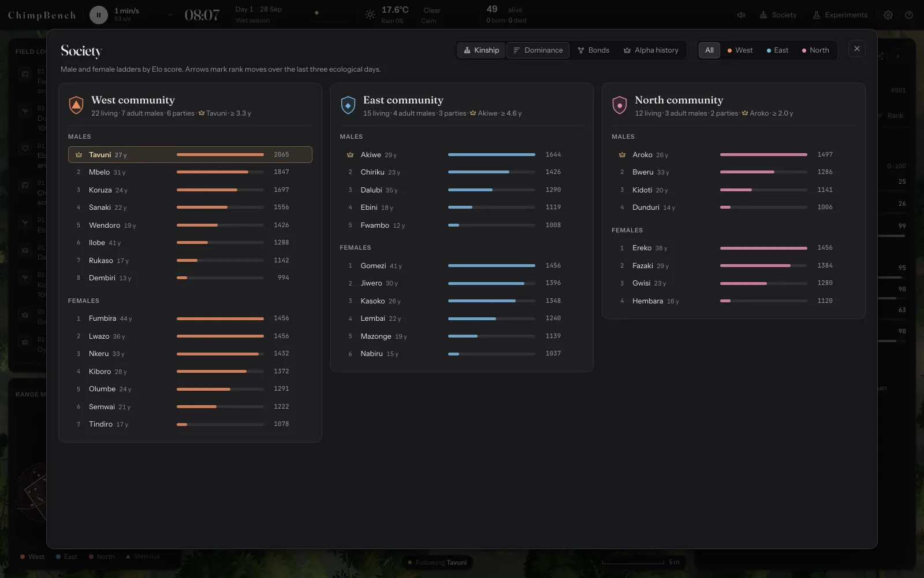
Task: Filter by East community
Action: (x=777, y=50)
